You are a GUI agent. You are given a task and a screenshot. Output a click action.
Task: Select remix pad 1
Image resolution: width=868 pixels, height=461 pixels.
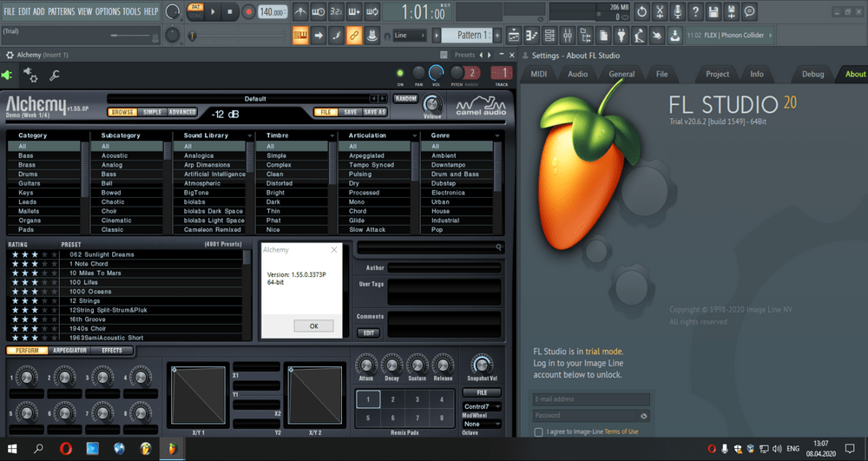[x=368, y=399]
